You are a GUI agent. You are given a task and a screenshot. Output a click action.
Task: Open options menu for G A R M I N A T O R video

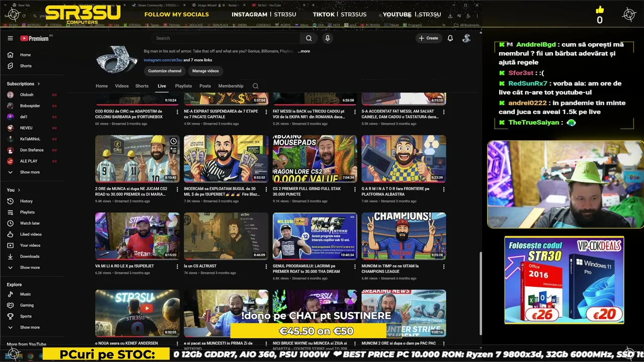(443, 190)
